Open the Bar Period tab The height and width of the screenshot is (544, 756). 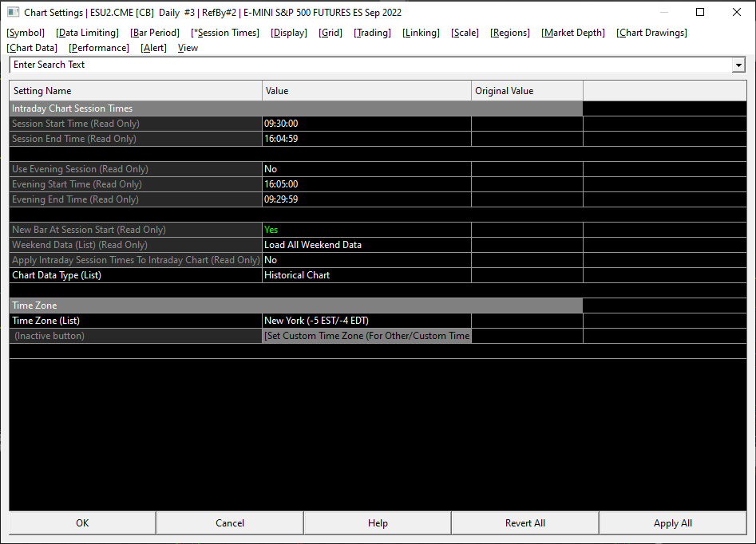pos(155,33)
